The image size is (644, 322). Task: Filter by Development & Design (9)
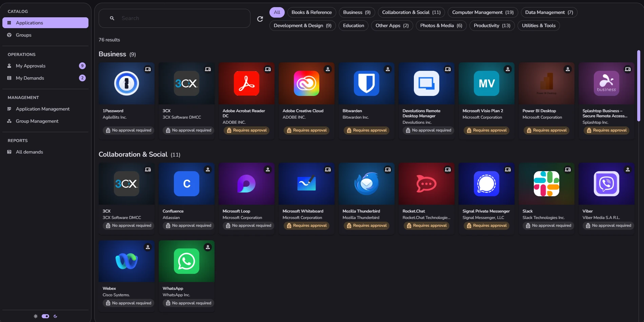coord(302,25)
